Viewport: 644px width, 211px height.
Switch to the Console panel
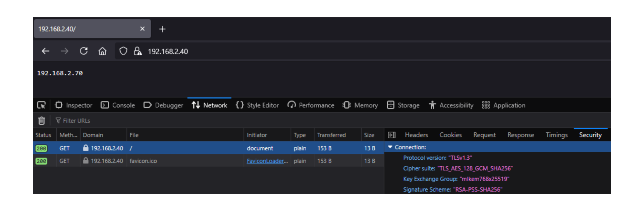coord(118,105)
